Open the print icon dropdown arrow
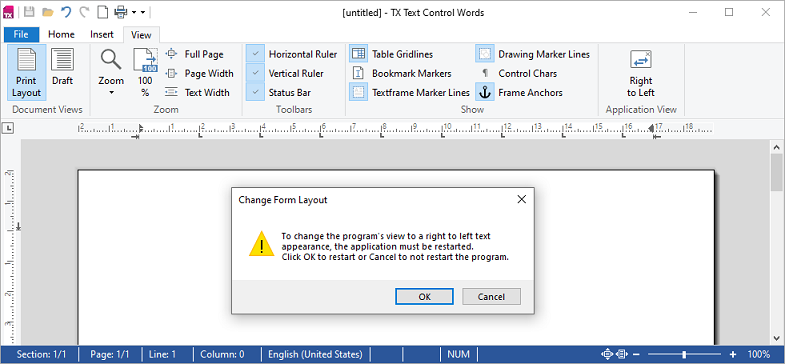 pyautogui.click(x=134, y=12)
